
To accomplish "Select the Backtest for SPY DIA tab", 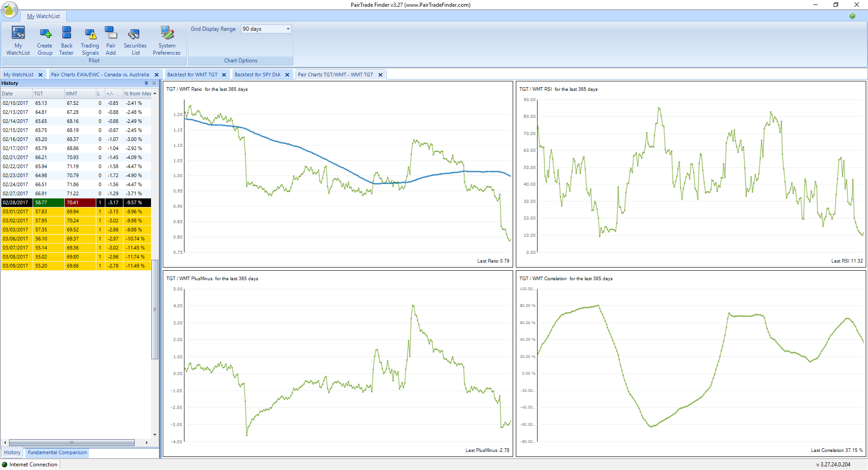I will 257,75.
